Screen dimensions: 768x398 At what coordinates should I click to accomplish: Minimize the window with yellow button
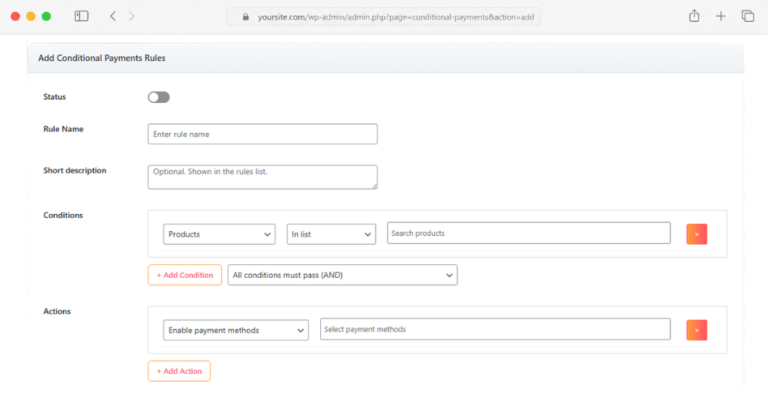(31, 16)
